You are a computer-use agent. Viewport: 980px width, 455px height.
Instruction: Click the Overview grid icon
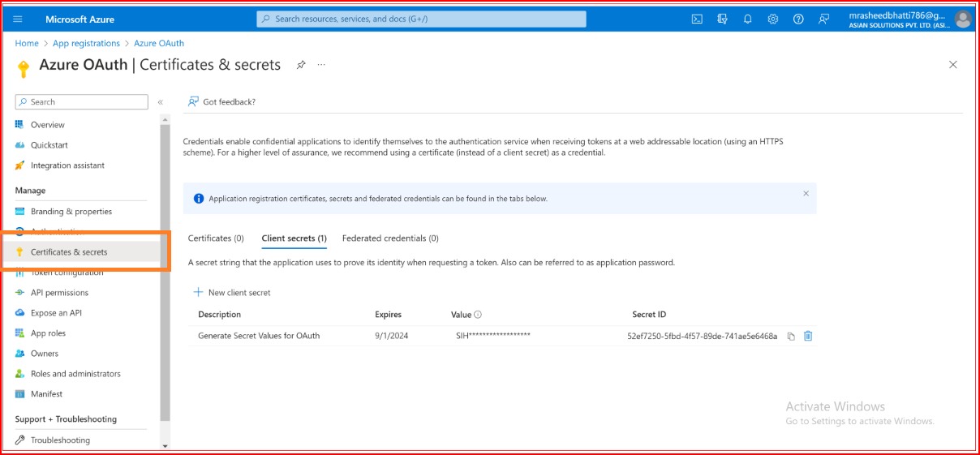19,125
